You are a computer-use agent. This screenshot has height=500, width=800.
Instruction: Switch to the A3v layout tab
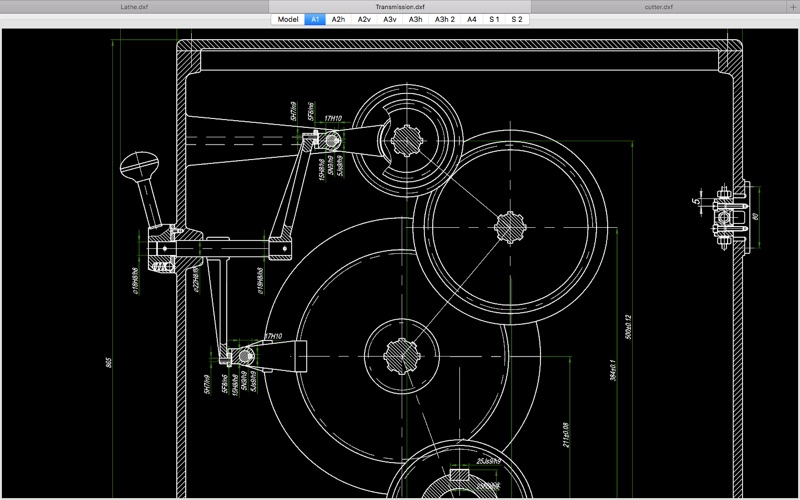click(x=390, y=19)
